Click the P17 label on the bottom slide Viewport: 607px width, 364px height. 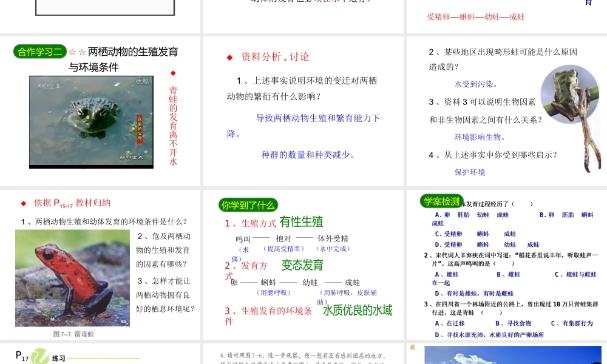[x=22, y=356]
